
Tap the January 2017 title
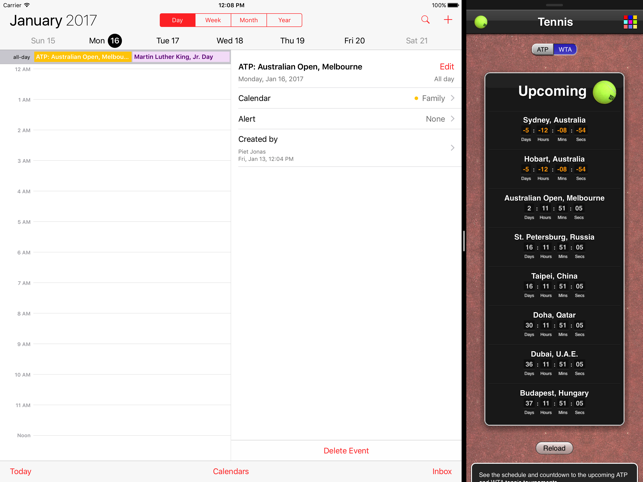coord(53,21)
